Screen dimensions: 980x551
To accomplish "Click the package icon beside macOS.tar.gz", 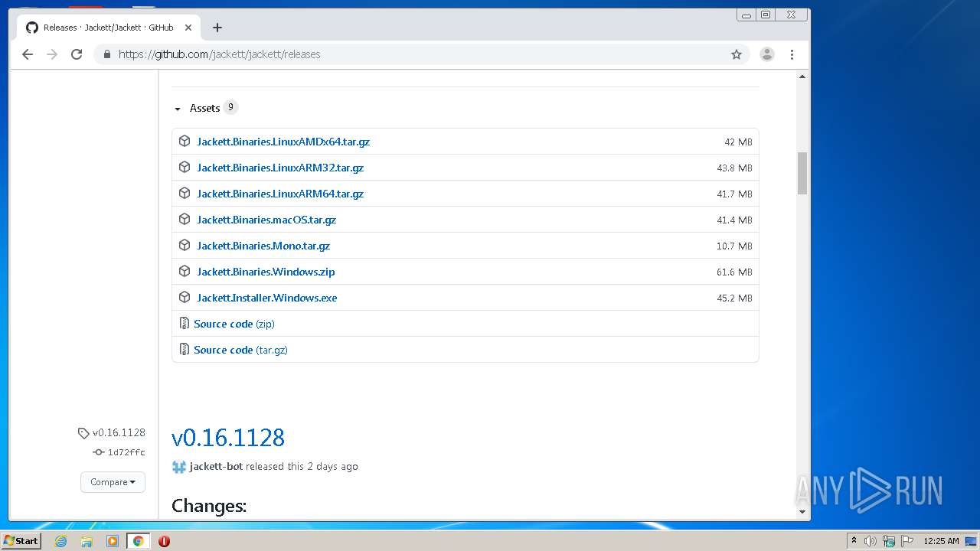I will [185, 220].
